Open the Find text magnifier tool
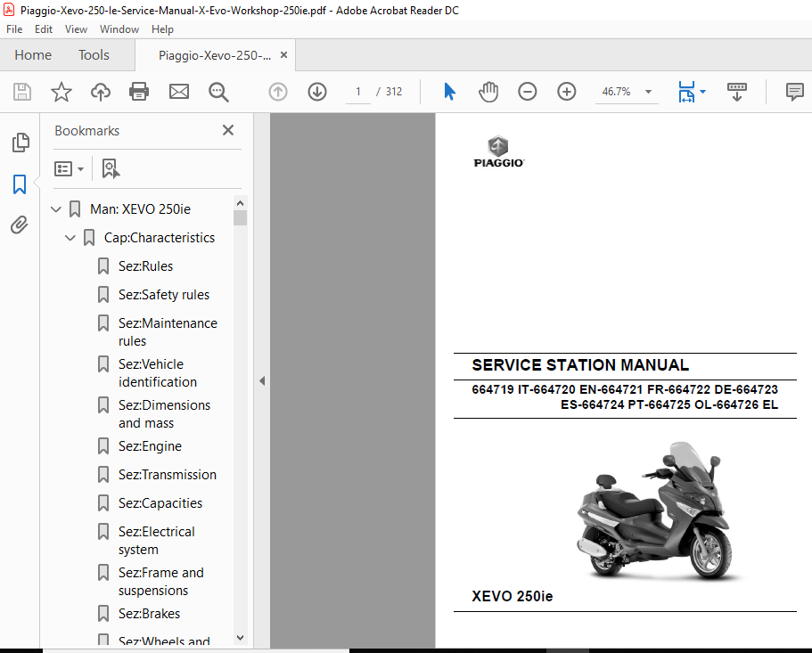The image size is (812, 653). 218,92
